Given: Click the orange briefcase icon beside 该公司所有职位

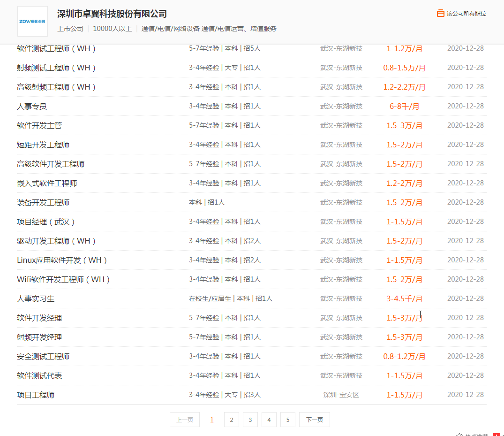Looking at the screenshot, I should pos(440,13).
